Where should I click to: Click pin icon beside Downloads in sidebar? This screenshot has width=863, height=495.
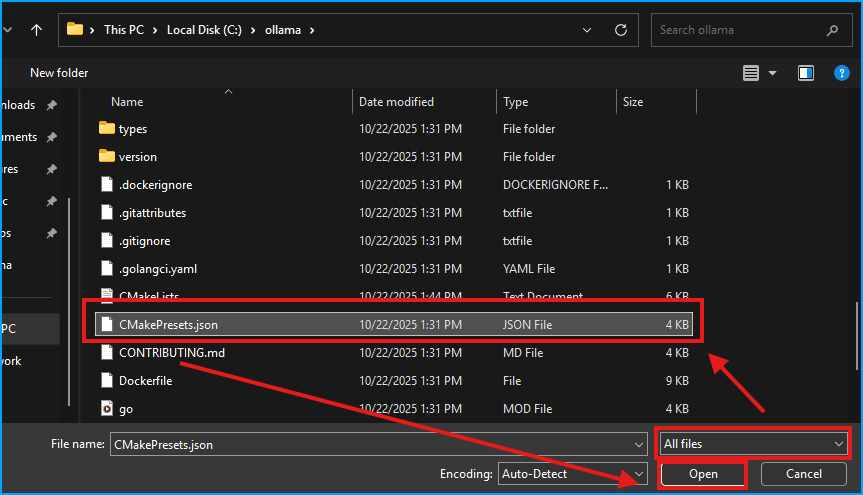coord(52,105)
